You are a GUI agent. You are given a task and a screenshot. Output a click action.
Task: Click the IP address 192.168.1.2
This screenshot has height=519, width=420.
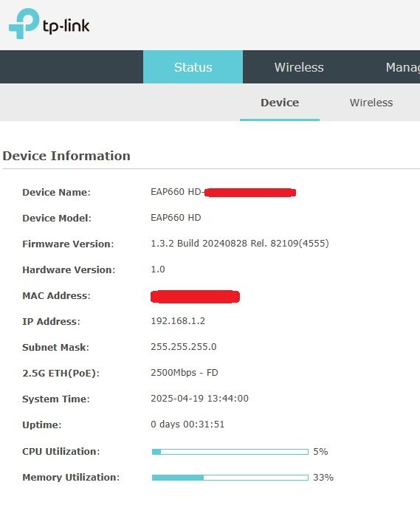(x=178, y=321)
